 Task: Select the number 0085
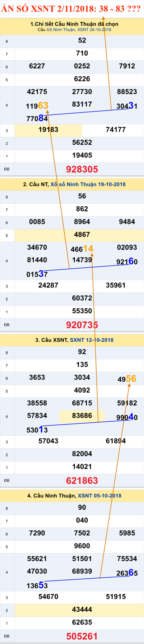(37, 222)
